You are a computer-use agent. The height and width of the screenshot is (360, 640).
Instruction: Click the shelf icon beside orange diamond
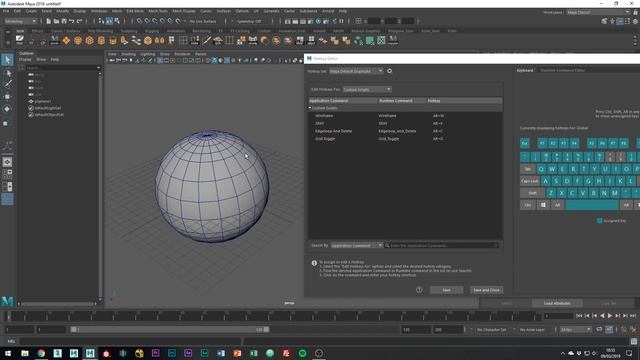click(78, 40)
